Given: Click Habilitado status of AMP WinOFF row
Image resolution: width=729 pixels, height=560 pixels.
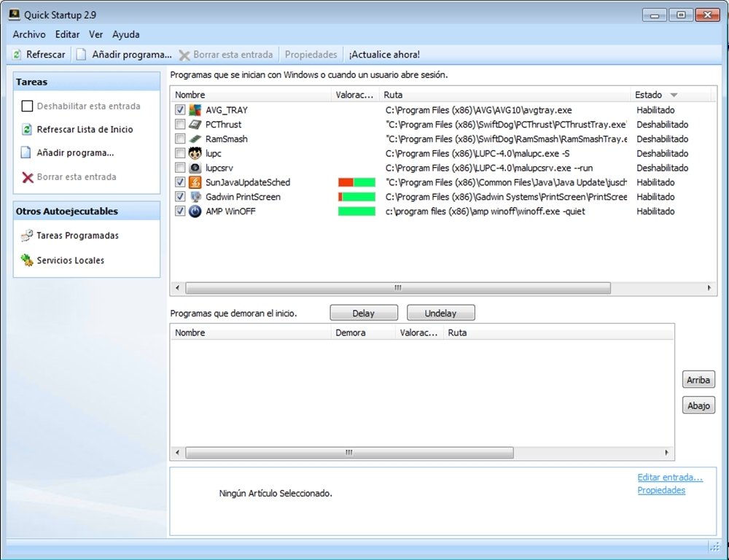Looking at the screenshot, I should pos(655,211).
